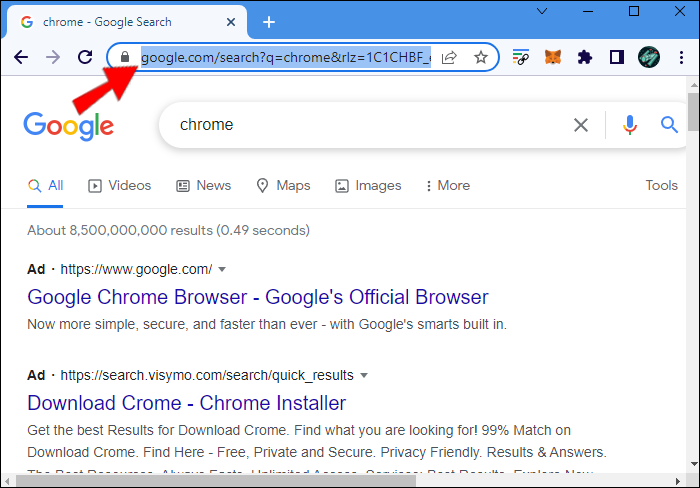Open the Download Crome installer link

point(186,403)
